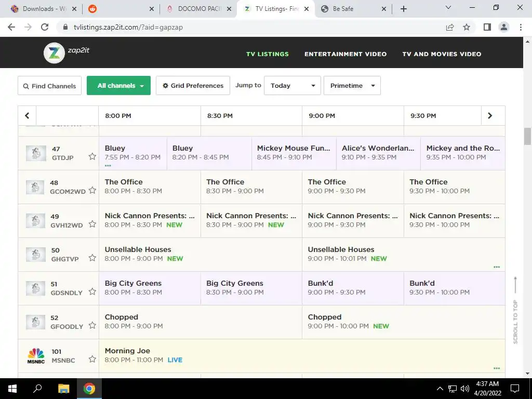This screenshot has height=399, width=532.
Task: Open The Office 8:00 PM listing
Action: tap(150, 187)
